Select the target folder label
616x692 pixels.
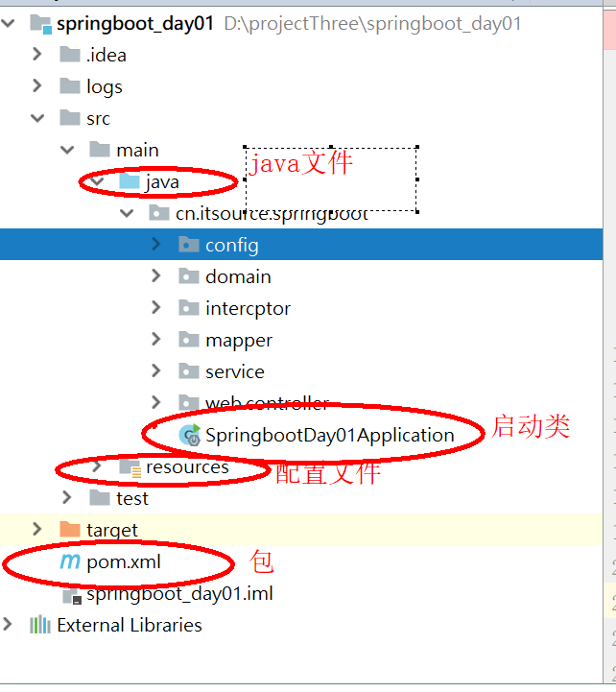click(x=112, y=531)
